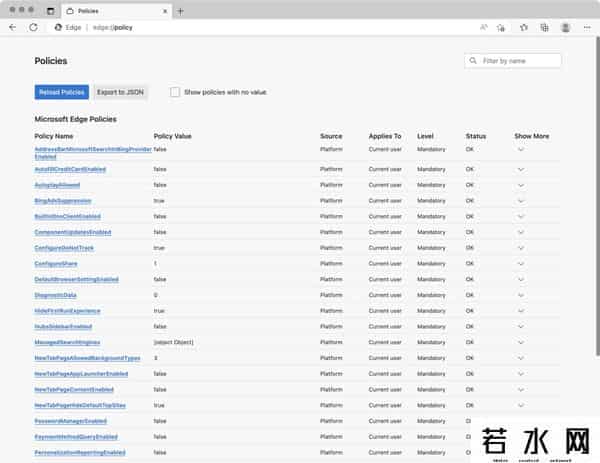Open the AutofillCreditCardEnabled policy link
The height and width of the screenshot is (463, 600).
coord(70,169)
